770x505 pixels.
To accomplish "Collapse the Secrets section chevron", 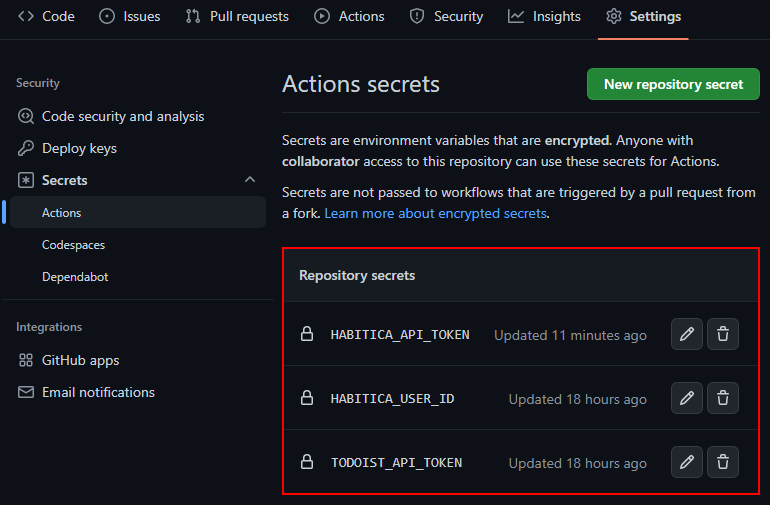I will [250, 180].
